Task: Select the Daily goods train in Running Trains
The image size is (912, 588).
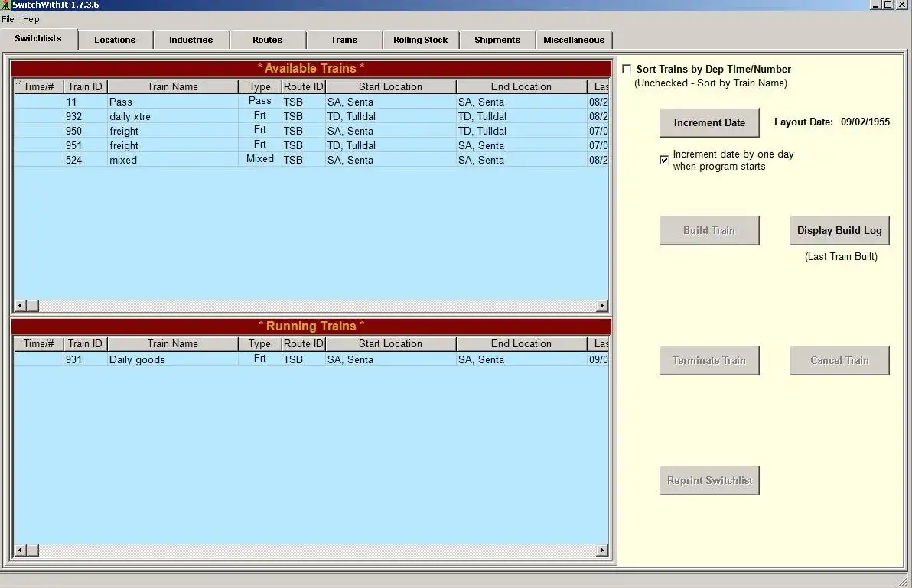Action: [172, 359]
